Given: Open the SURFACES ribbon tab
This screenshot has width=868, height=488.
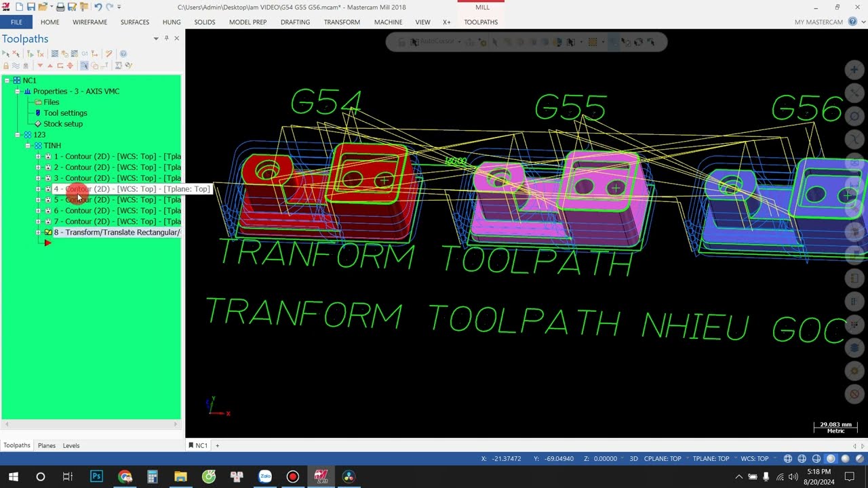Looking at the screenshot, I should pos(135,22).
